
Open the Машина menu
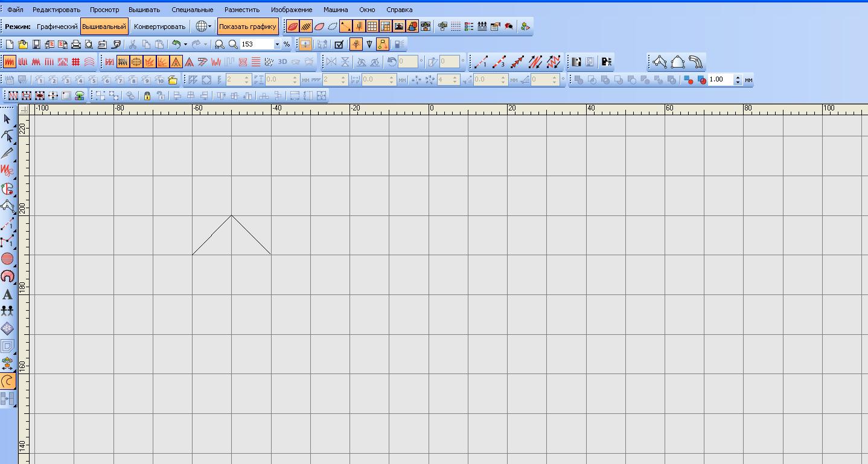pyautogui.click(x=336, y=10)
